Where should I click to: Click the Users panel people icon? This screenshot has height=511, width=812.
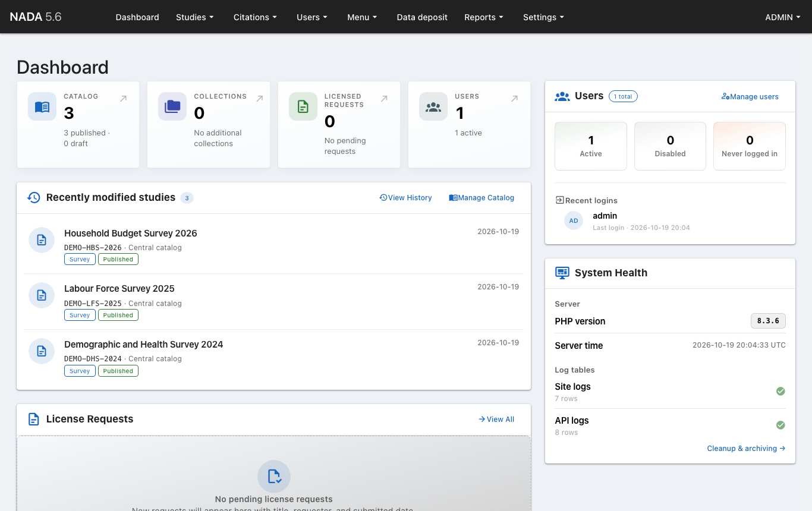click(x=562, y=96)
